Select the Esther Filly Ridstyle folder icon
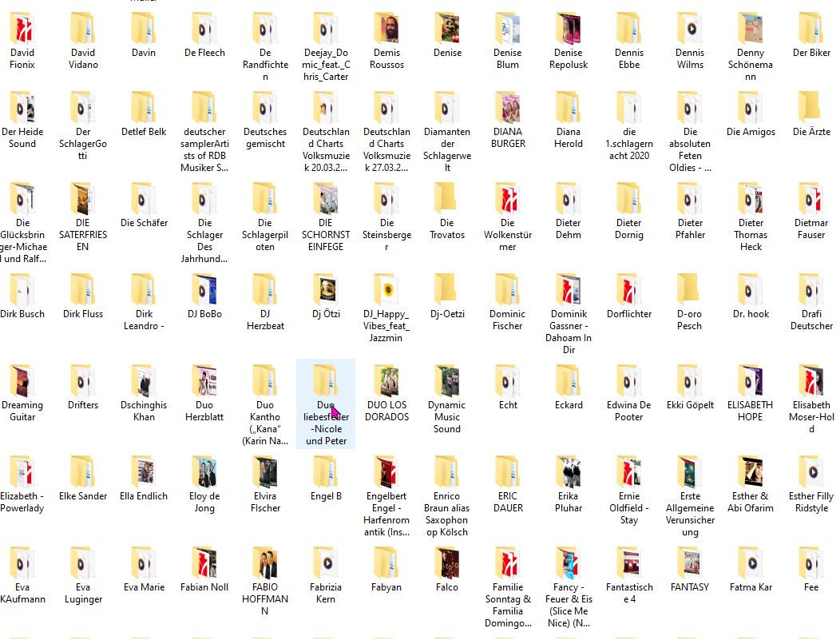Image resolution: width=840 pixels, height=640 pixels. pyautogui.click(x=811, y=472)
